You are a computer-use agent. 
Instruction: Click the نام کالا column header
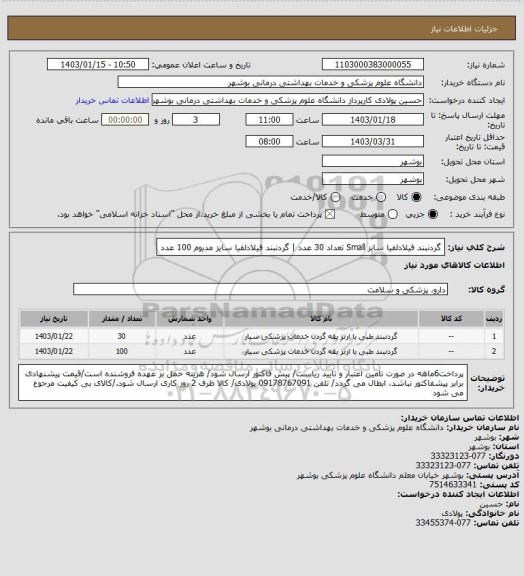(321, 318)
